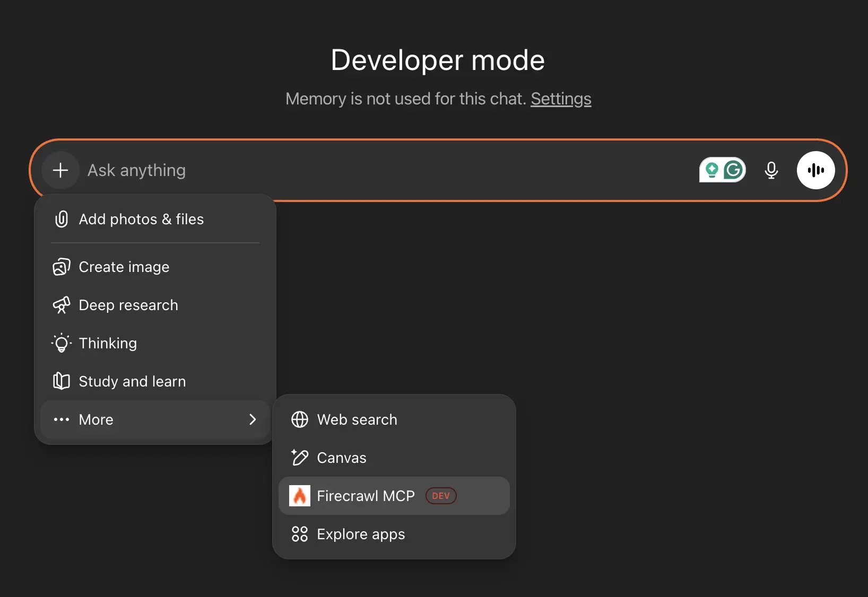Start dictation with the microphone icon
The height and width of the screenshot is (597, 868).
pos(771,170)
